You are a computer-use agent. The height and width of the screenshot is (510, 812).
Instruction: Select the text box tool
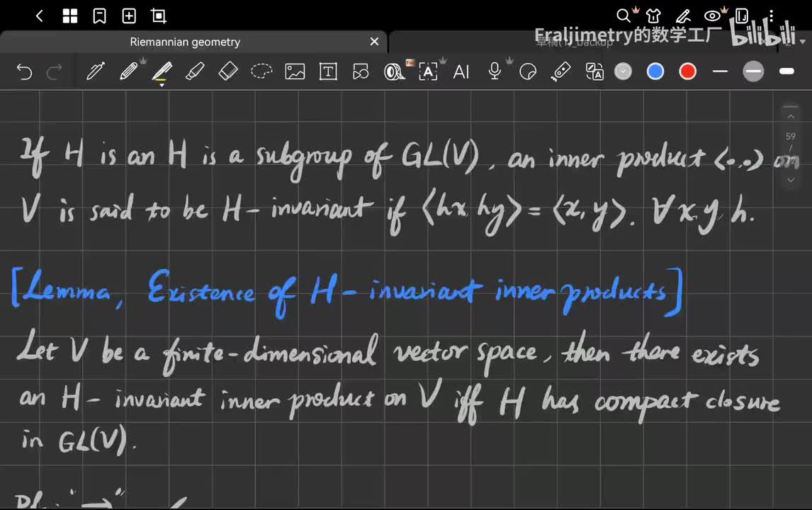[x=328, y=72]
